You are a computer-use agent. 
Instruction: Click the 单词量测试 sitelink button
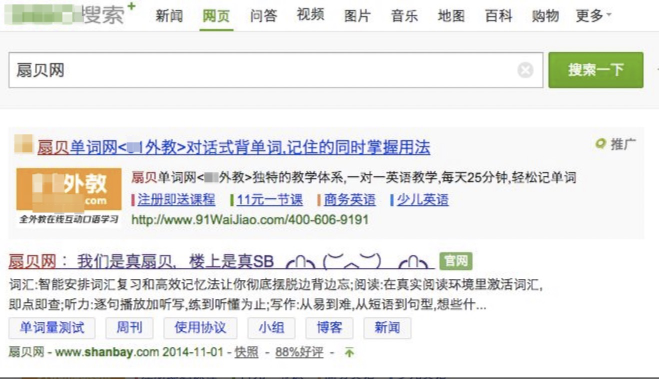click(52, 328)
